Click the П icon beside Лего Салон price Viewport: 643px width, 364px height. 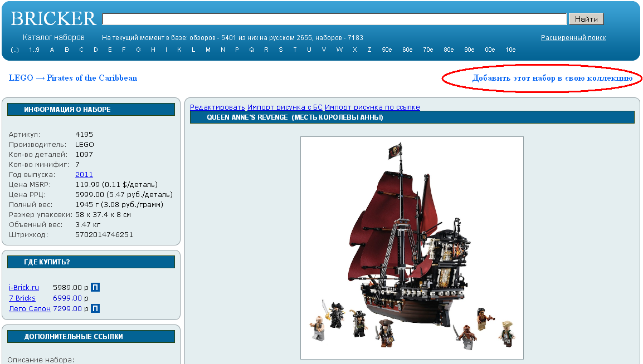(95, 308)
